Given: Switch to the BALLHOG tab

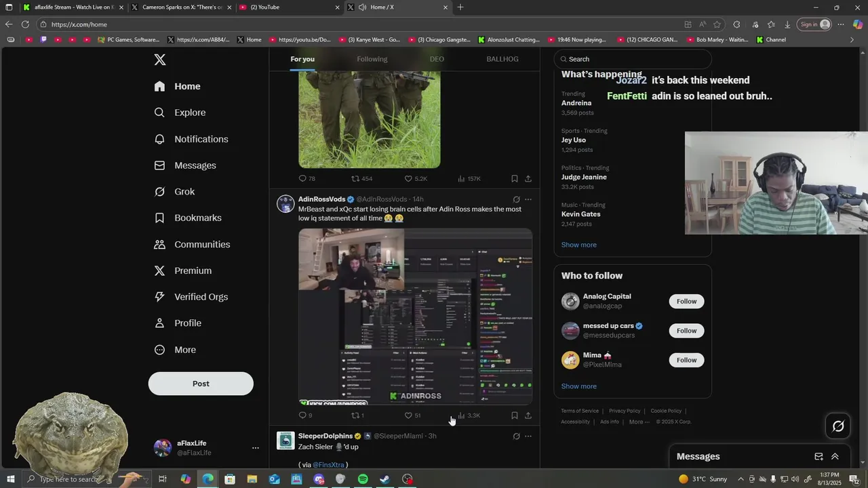Looking at the screenshot, I should click(502, 59).
